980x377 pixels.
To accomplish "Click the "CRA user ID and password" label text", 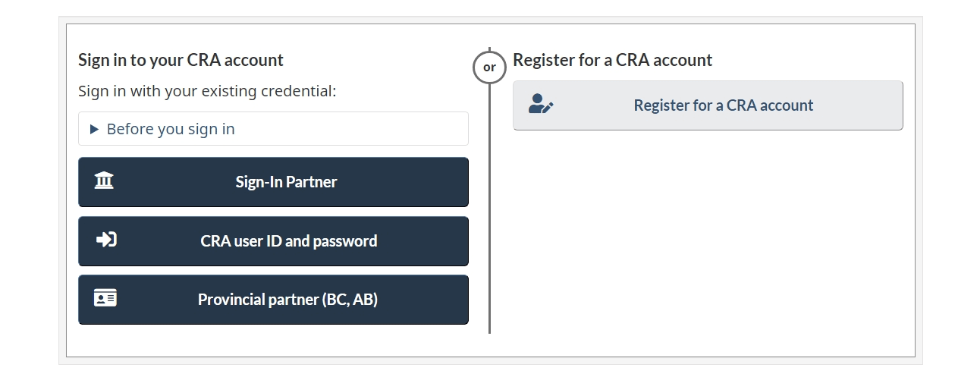I will pyautogui.click(x=288, y=241).
